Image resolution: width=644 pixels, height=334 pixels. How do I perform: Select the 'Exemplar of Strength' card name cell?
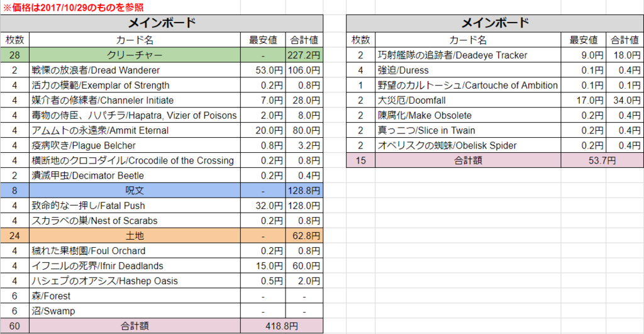pos(135,86)
